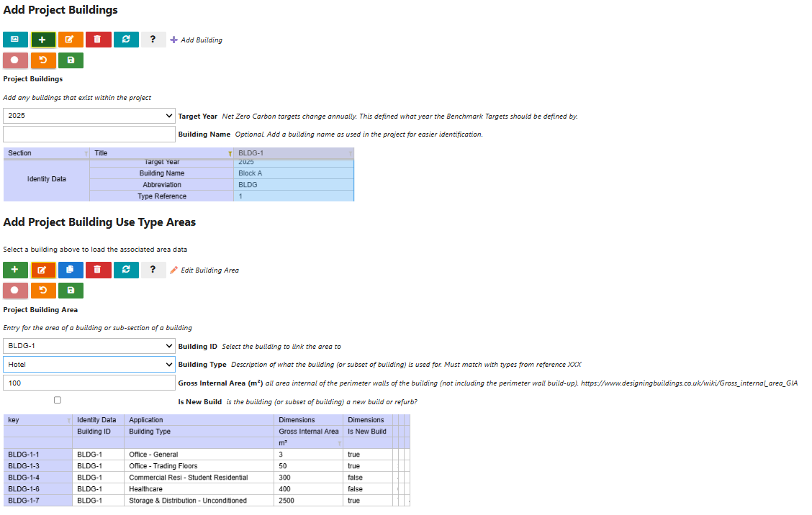Open the help question mark for building areas
The height and width of the screenshot is (515, 812).
click(153, 270)
